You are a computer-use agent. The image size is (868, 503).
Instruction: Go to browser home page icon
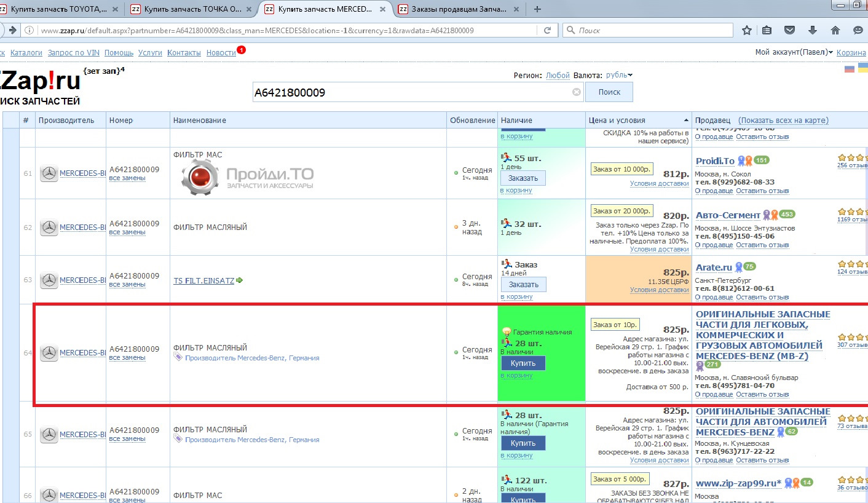tap(835, 31)
